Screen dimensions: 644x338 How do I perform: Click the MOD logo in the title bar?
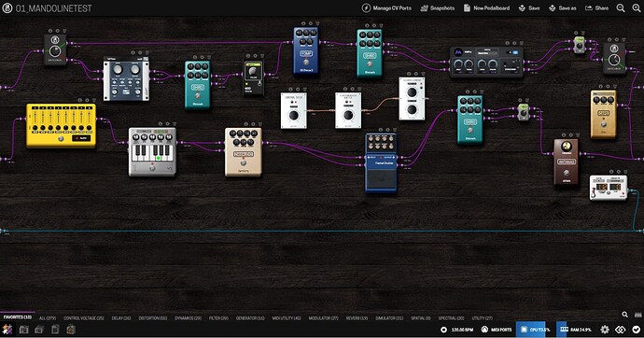tap(7, 7)
